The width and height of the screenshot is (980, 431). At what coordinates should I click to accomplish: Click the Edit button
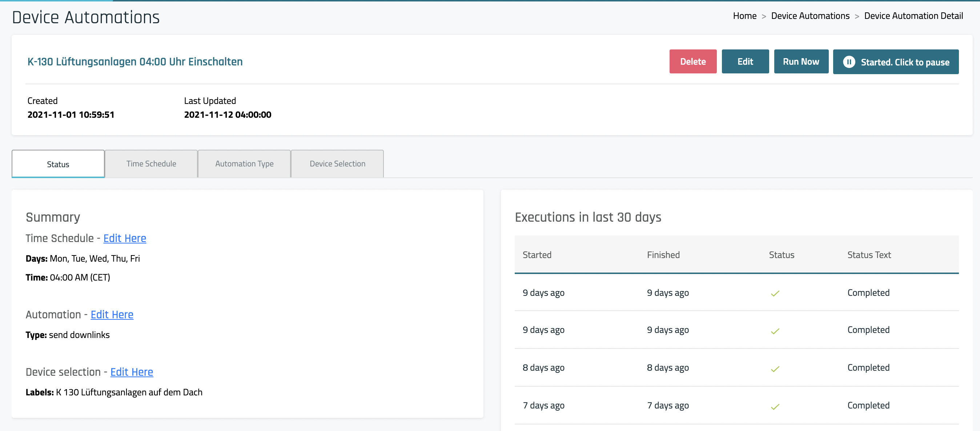click(745, 62)
